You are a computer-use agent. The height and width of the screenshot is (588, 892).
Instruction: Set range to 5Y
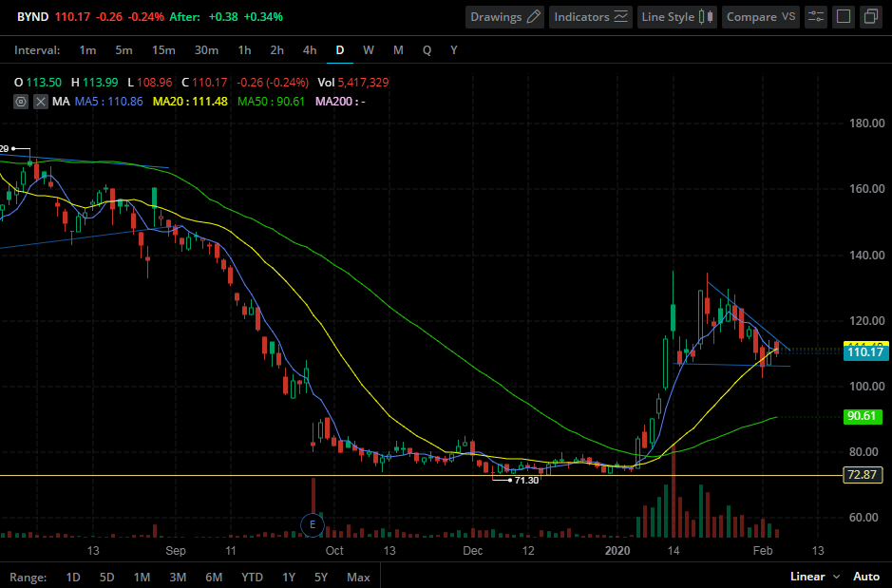(x=321, y=578)
